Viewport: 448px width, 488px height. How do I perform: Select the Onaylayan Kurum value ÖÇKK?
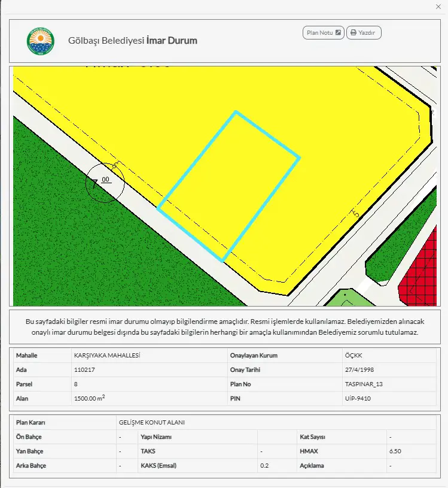coord(353,356)
